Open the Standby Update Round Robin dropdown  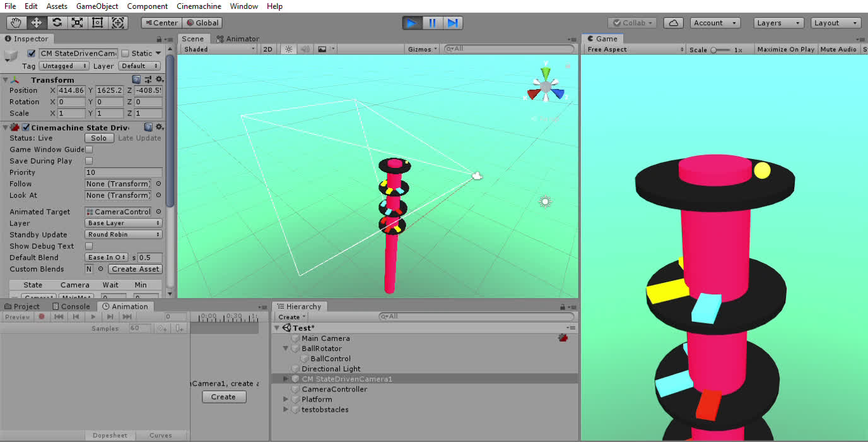(124, 235)
